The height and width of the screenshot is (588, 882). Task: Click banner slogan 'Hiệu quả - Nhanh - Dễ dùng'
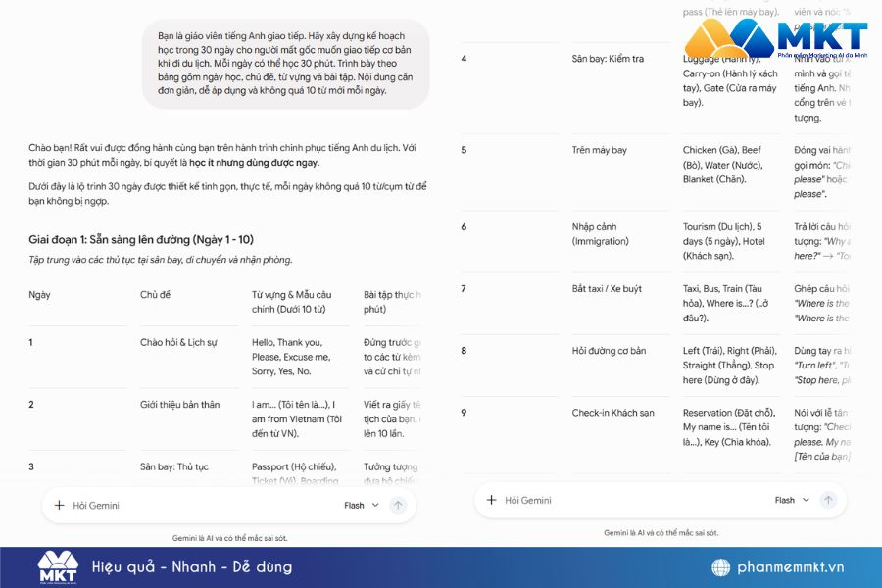click(192, 566)
